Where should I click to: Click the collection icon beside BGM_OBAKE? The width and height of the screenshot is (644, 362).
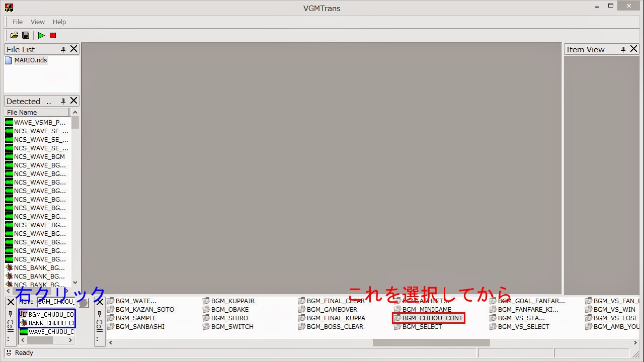click(x=206, y=310)
